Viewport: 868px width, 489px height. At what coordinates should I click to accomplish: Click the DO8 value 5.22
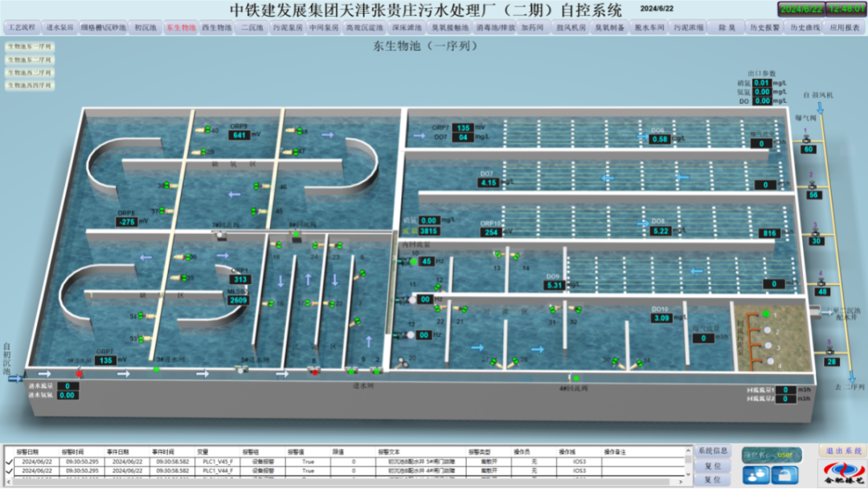click(661, 231)
